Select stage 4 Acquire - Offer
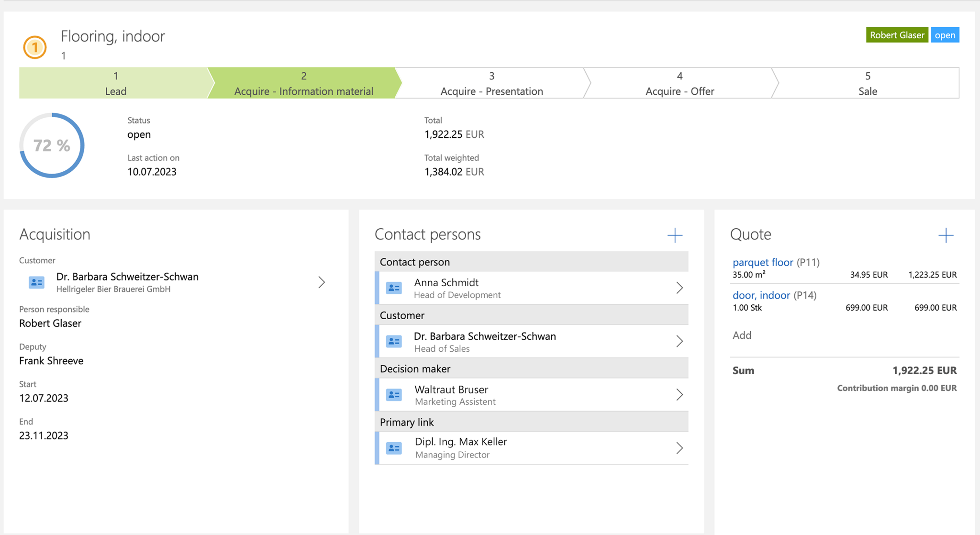This screenshot has width=980, height=535. click(679, 83)
